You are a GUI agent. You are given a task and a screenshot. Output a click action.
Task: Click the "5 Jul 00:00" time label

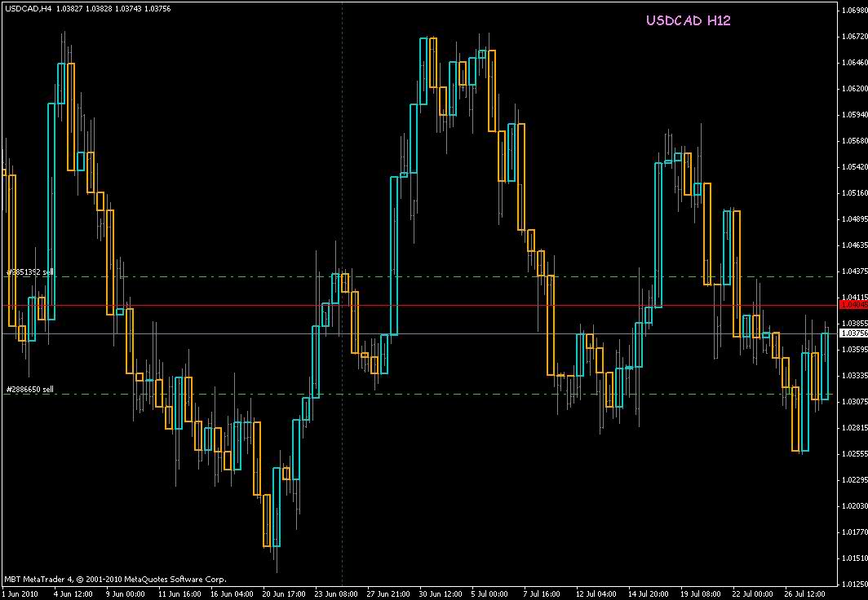click(489, 594)
